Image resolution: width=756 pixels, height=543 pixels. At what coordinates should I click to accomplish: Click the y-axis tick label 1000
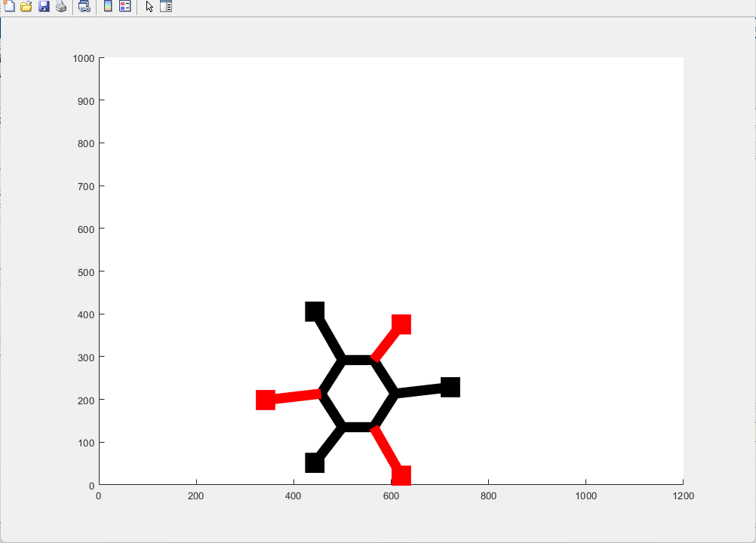tap(84, 58)
